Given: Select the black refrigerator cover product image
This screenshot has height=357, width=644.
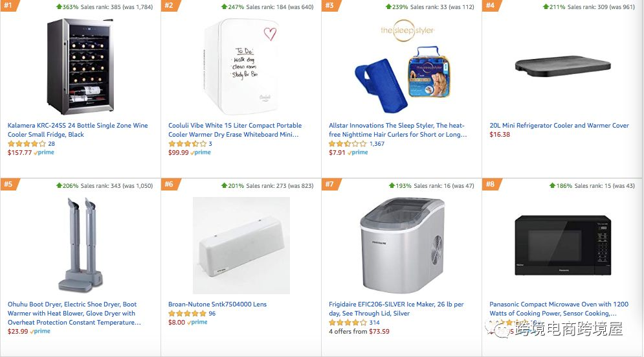Looking at the screenshot, I should (562, 66).
